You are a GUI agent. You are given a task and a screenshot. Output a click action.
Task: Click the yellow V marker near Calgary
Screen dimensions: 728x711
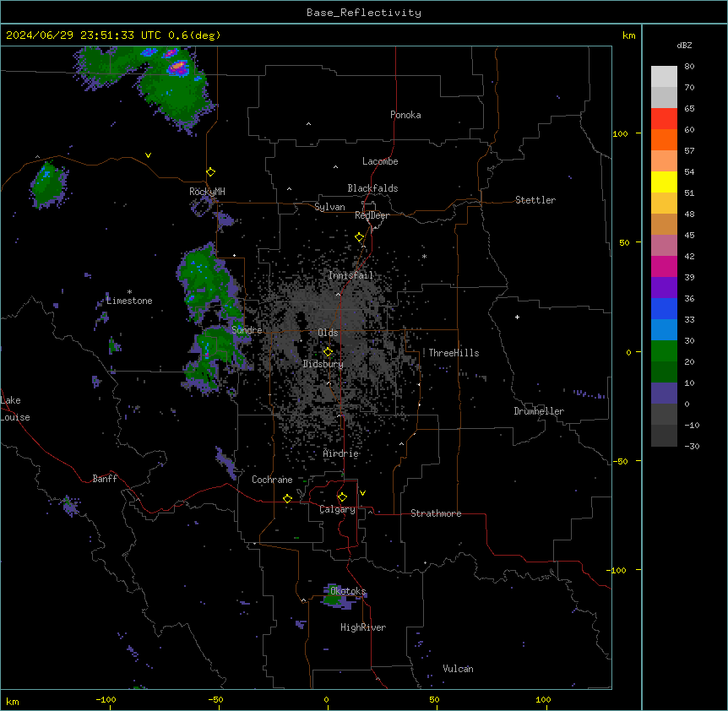coord(362,493)
